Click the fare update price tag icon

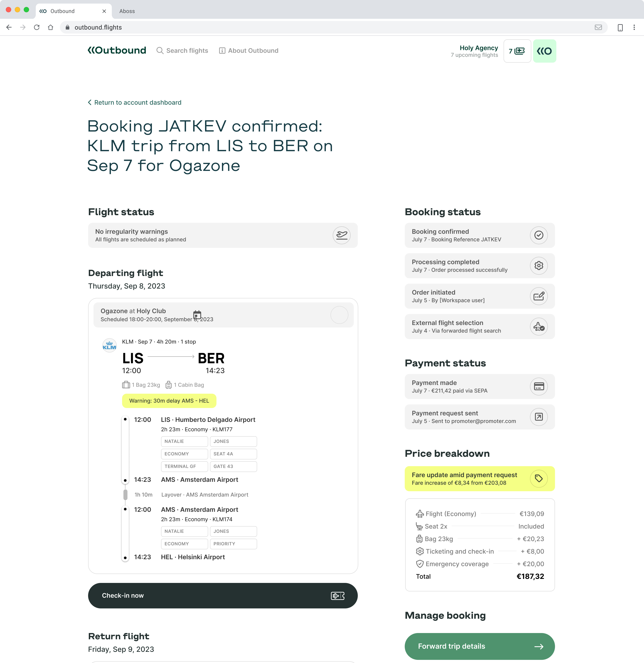(539, 478)
